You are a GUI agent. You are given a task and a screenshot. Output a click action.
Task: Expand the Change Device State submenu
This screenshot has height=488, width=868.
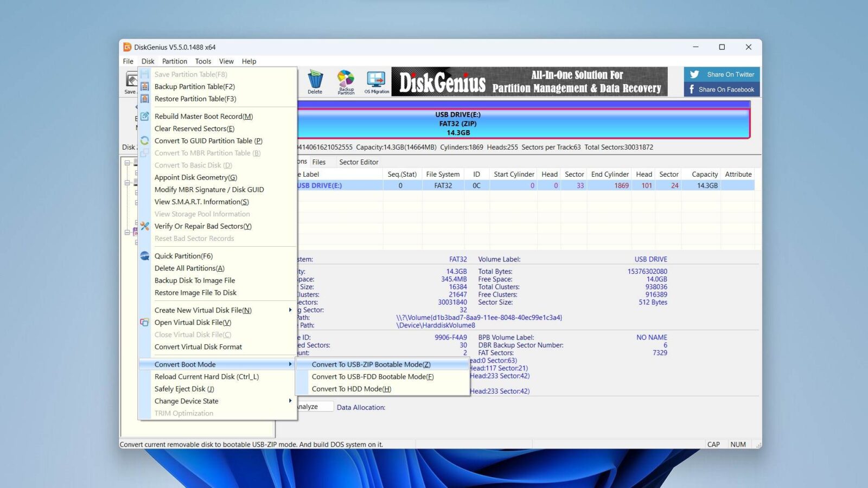187,401
